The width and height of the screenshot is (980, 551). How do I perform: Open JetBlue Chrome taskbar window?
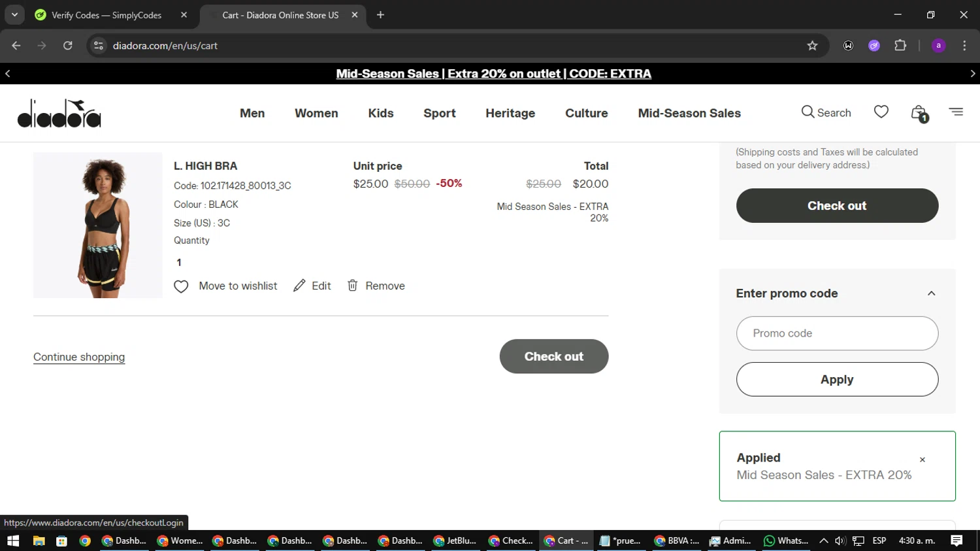(455, 541)
